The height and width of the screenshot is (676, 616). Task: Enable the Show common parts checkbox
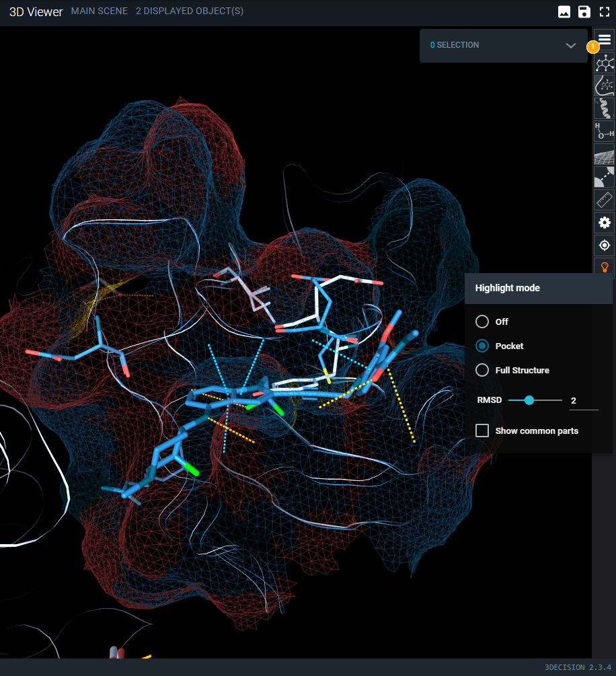click(x=482, y=430)
